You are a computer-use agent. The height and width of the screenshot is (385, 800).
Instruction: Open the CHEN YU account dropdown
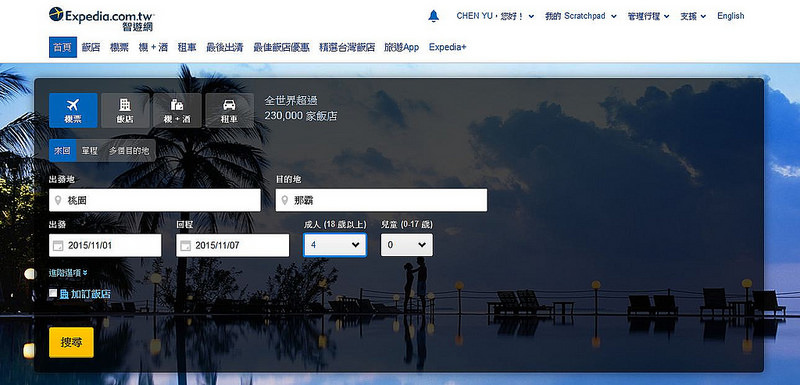click(x=495, y=16)
